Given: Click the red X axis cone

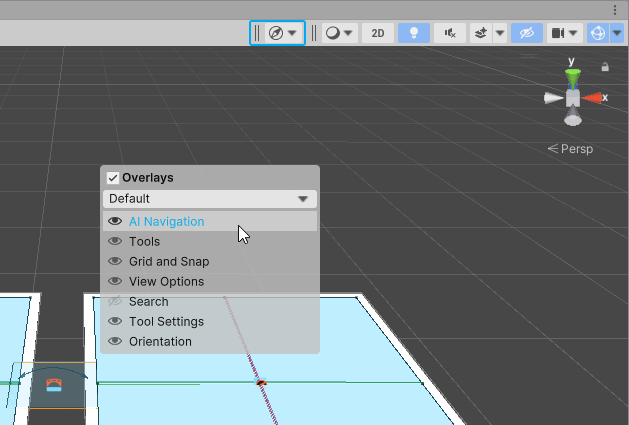Looking at the screenshot, I should (x=595, y=98).
